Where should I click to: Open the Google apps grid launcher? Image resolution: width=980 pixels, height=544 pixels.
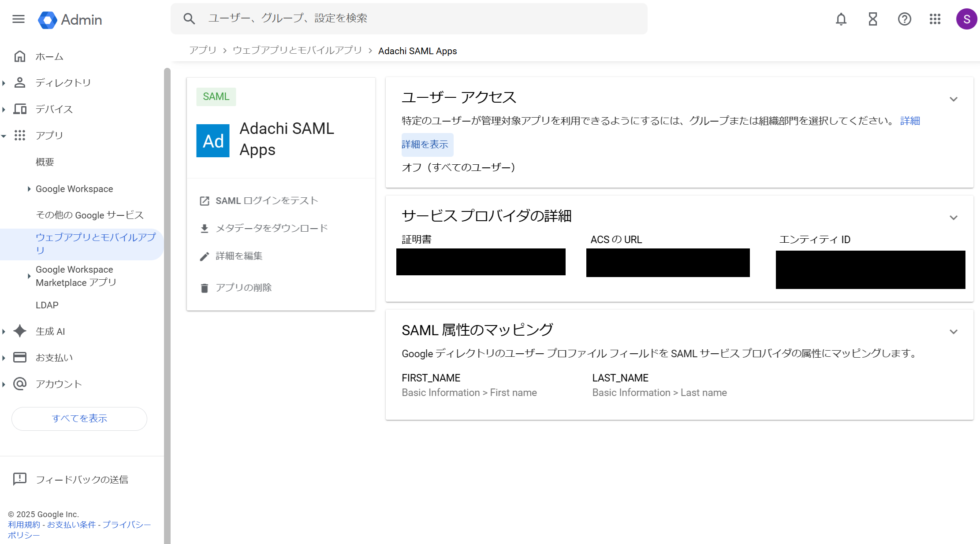pyautogui.click(x=935, y=19)
